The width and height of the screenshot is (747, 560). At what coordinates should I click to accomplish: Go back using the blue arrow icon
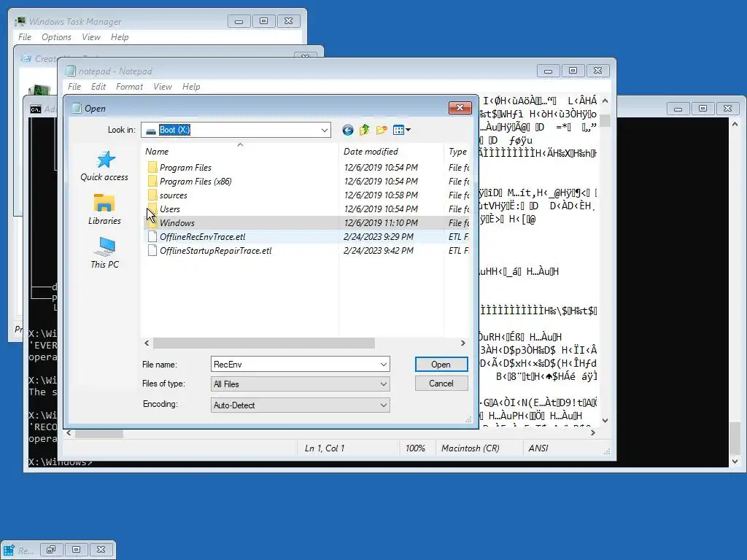[x=348, y=130]
